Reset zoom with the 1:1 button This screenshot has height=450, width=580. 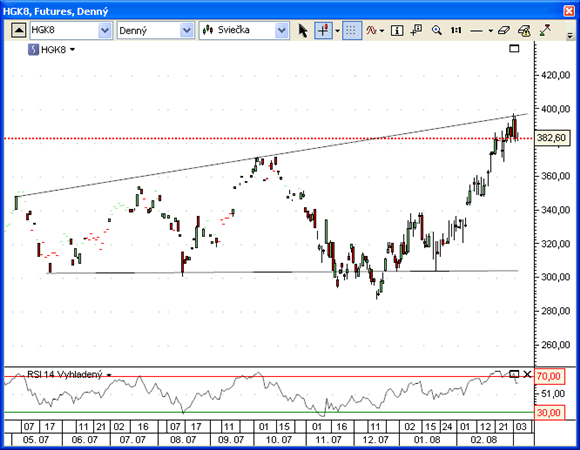pyautogui.click(x=456, y=30)
